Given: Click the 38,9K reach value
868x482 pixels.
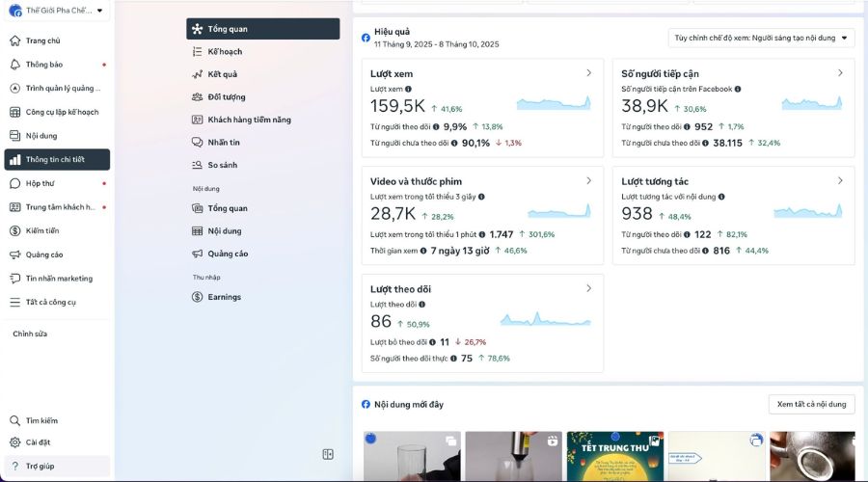Looking at the screenshot, I should tap(645, 106).
